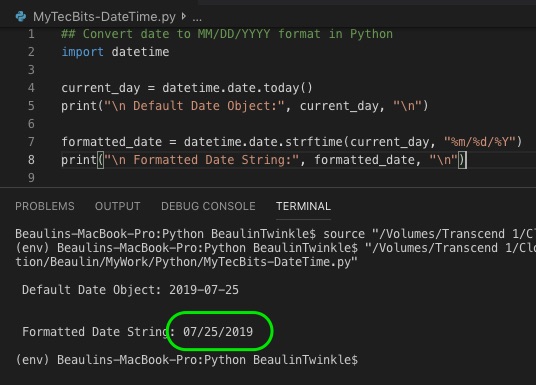Switch to the PROBLEMS panel tab
536x385 pixels.
[45, 206]
